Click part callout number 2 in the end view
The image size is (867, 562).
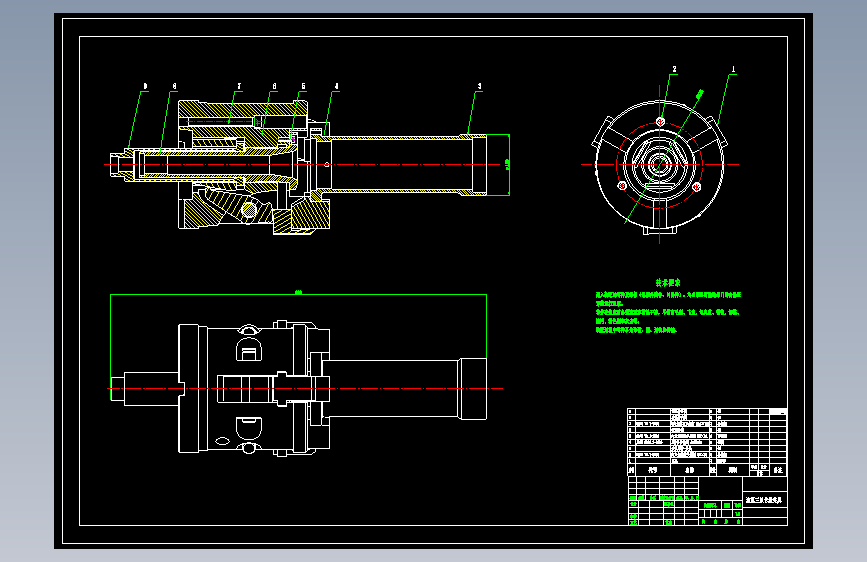675,70
